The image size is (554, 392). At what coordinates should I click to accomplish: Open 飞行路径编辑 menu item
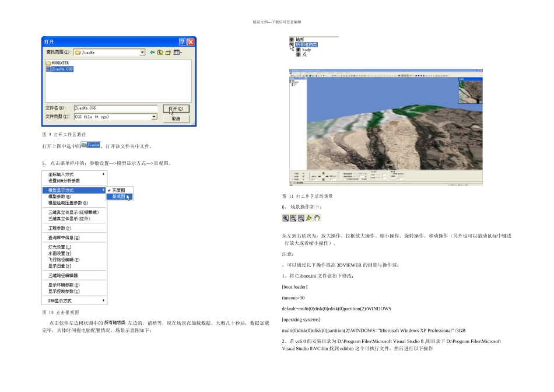[x=74, y=260]
